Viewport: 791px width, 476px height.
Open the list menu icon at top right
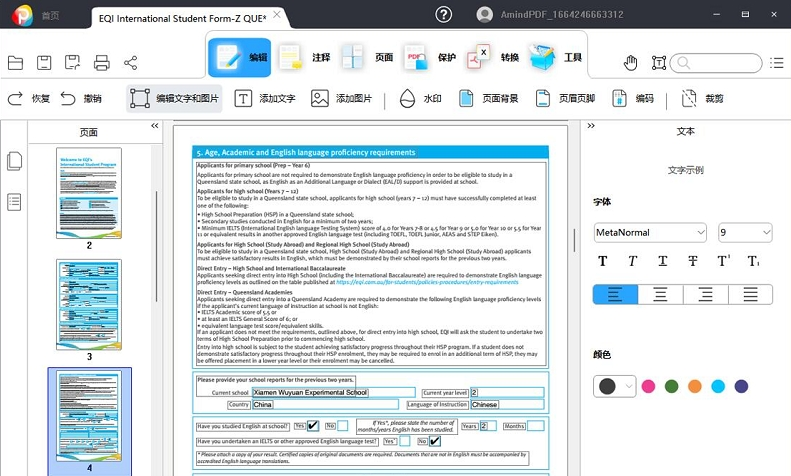coord(777,63)
